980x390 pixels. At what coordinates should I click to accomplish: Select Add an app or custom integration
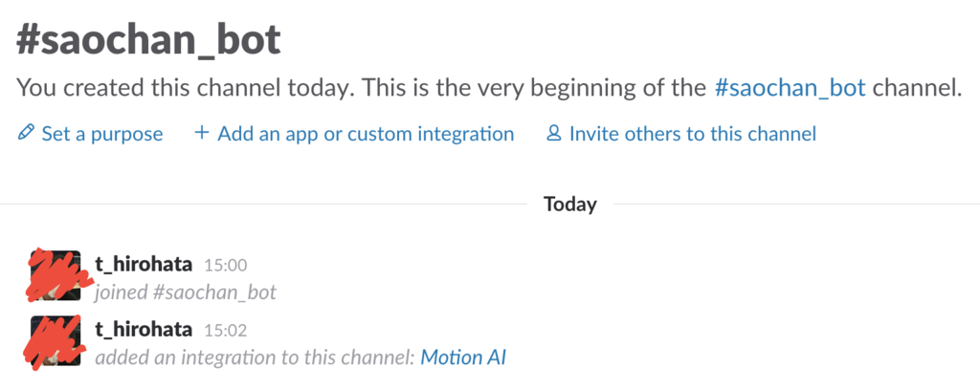click(x=366, y=134)
